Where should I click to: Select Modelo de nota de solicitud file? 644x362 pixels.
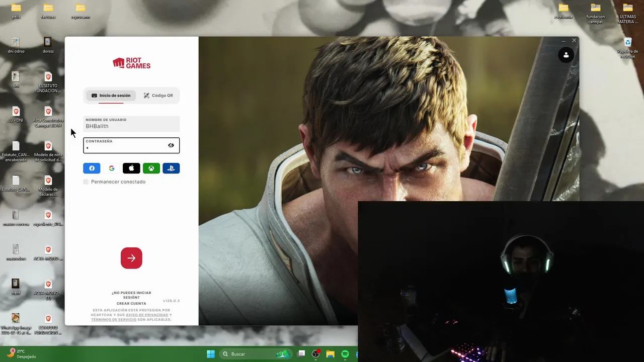48,152
